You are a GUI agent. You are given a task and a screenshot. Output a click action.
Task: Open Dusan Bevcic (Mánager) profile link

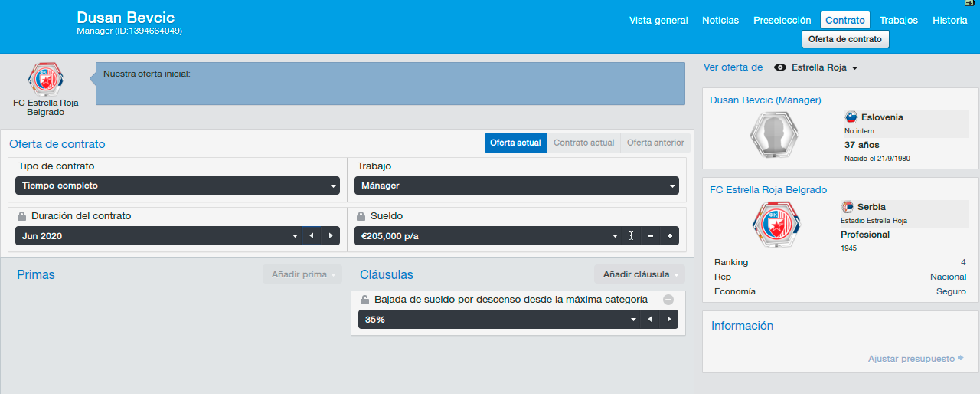click(x=766, y=100)
